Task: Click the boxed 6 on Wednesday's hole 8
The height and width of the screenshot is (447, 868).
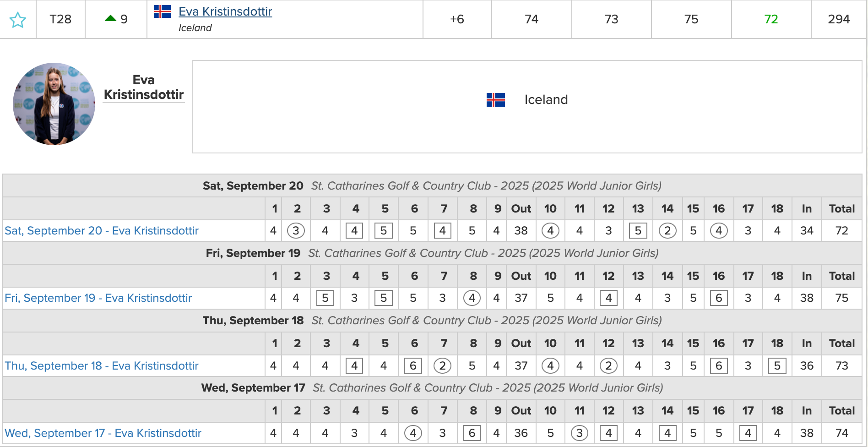Action: pos(472,433)
